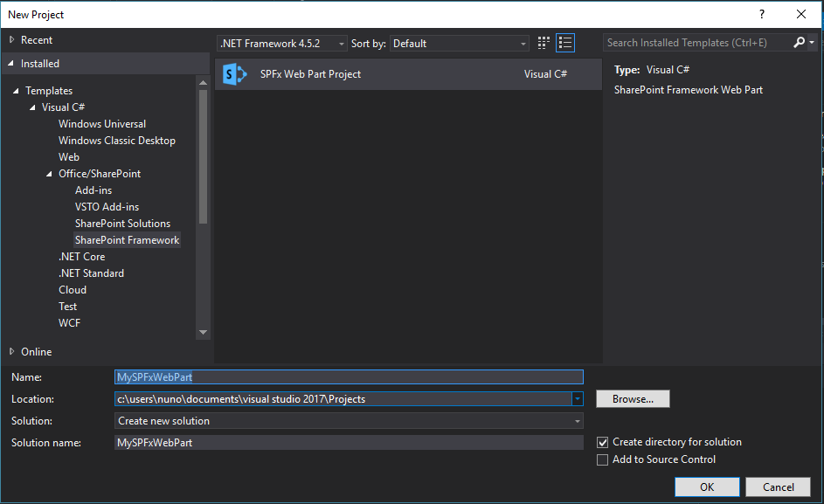The width and height of the screenshot is (824, 504).
Task: Enable Add to Source Control checkbox
Action: pos(602,459)
